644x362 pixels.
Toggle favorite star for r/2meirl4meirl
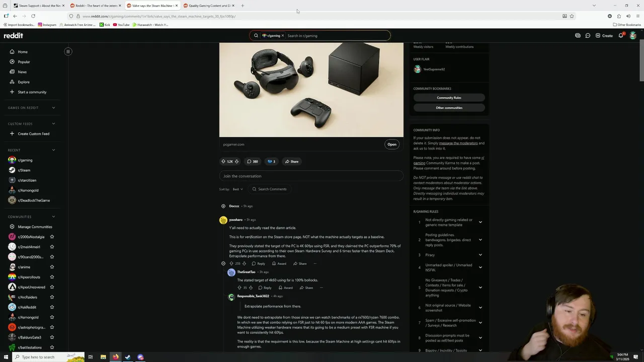coord(52,247)
